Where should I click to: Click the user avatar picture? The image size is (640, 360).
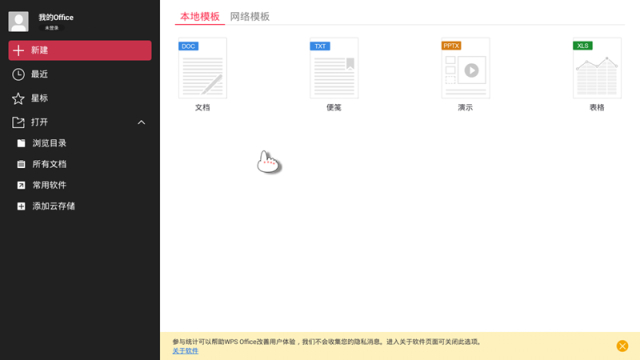click(18, 21)
